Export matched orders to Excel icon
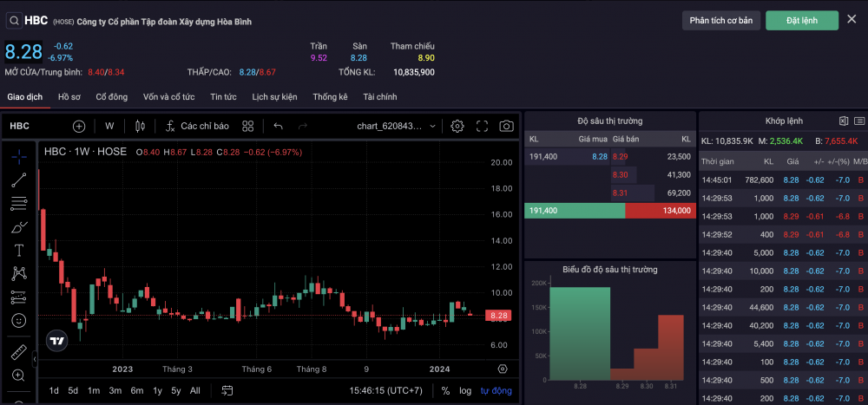Viewport: 868px width, 405px height. coord(844,121)
